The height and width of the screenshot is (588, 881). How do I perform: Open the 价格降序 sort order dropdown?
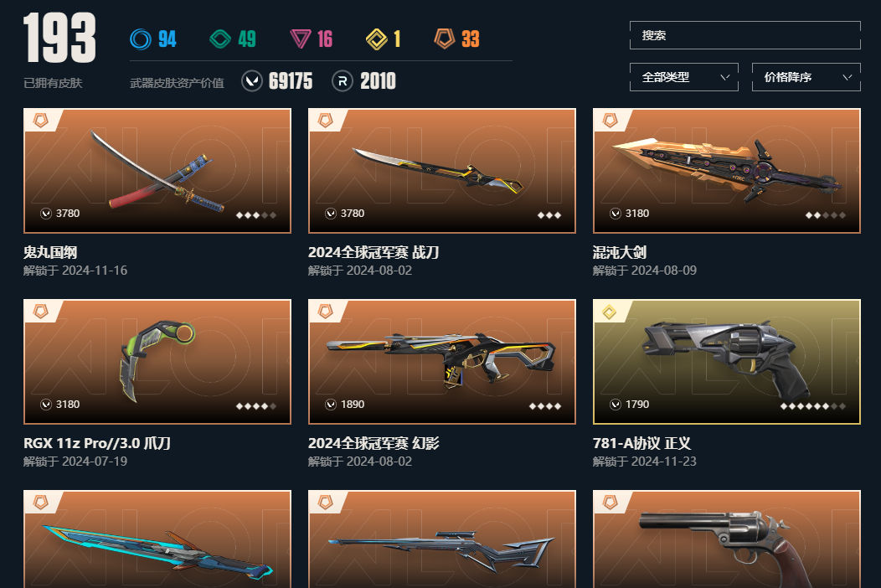[x=806, y=77]
